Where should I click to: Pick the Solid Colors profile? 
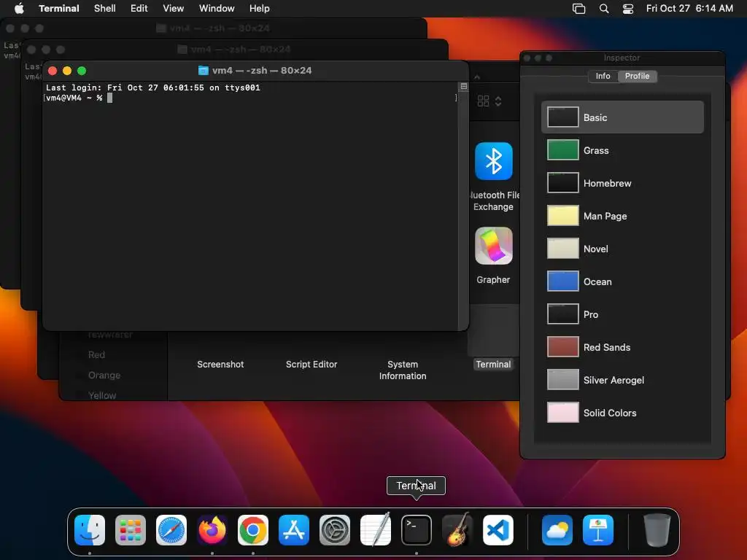[x=622, y=413]
